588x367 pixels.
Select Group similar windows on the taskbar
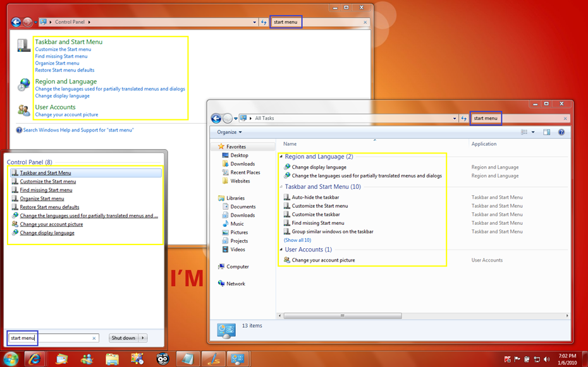(x=333, y=232)
